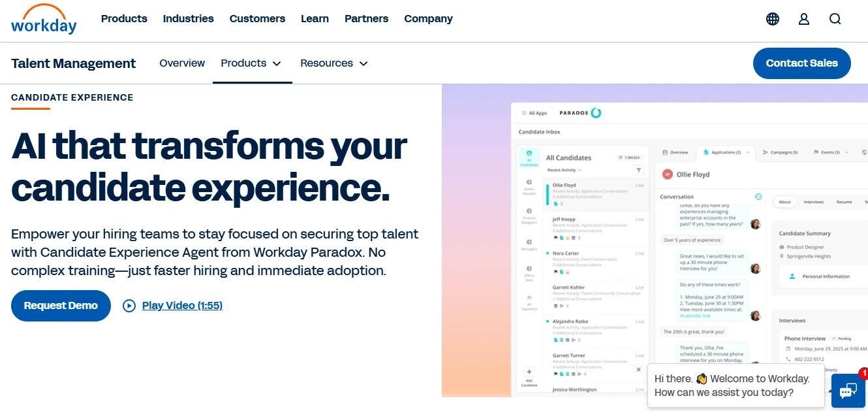The image size is (868, 411).
Task: Click the Request Demo button
Action: (x=61, y=306)
